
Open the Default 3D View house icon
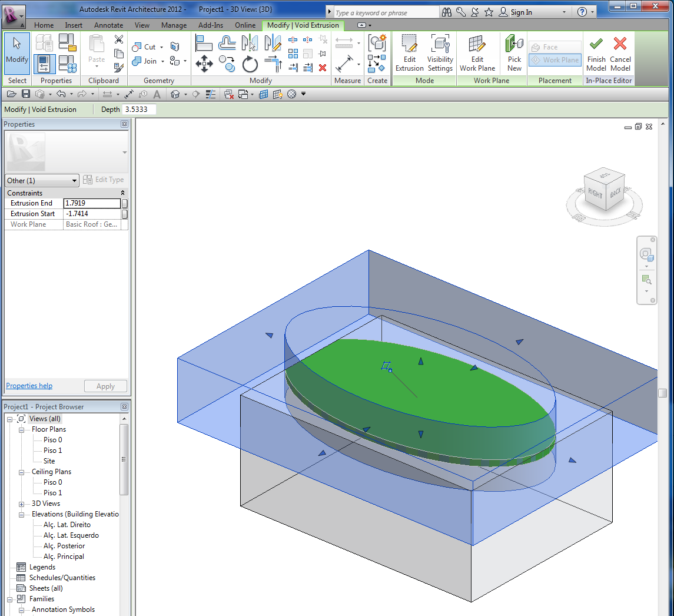[175, 94]
